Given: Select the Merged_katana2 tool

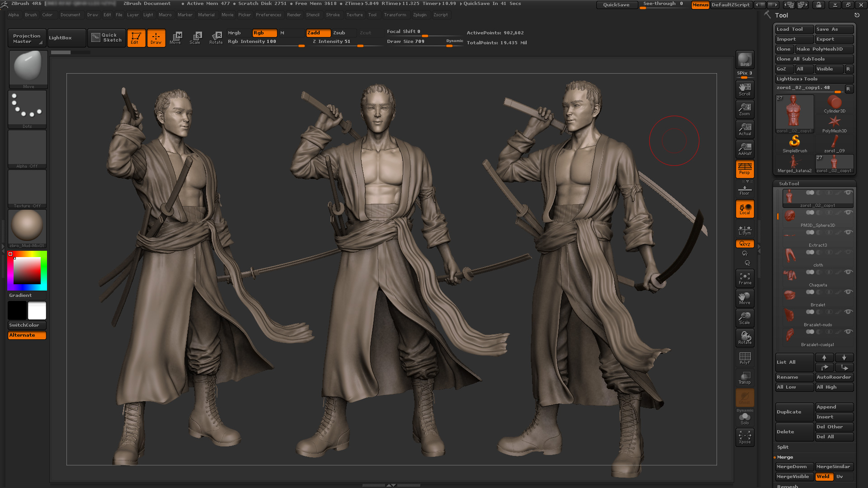Looking at the screenshot, I should (794, 164).
